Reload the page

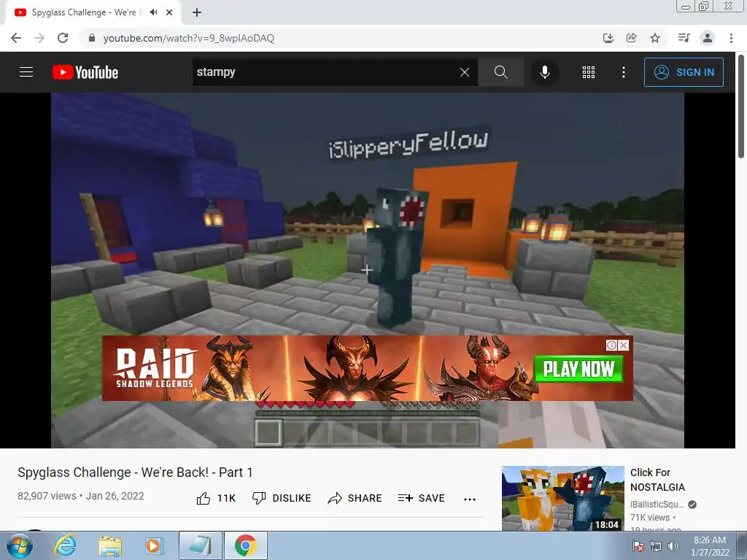[63, 38]
